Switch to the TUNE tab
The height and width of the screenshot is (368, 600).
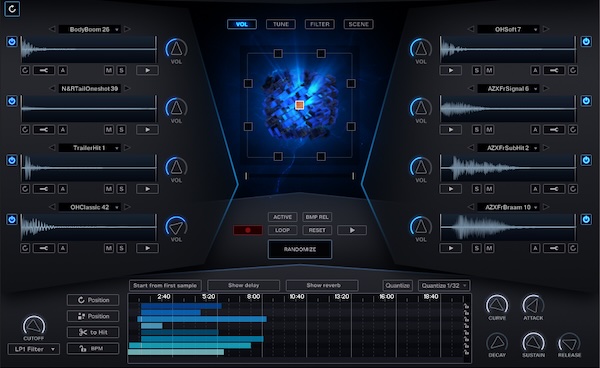(280, 24)
